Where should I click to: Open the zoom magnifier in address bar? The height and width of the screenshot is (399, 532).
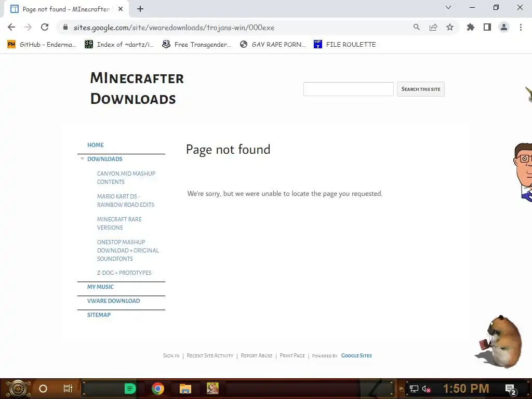tap(416, 27)
